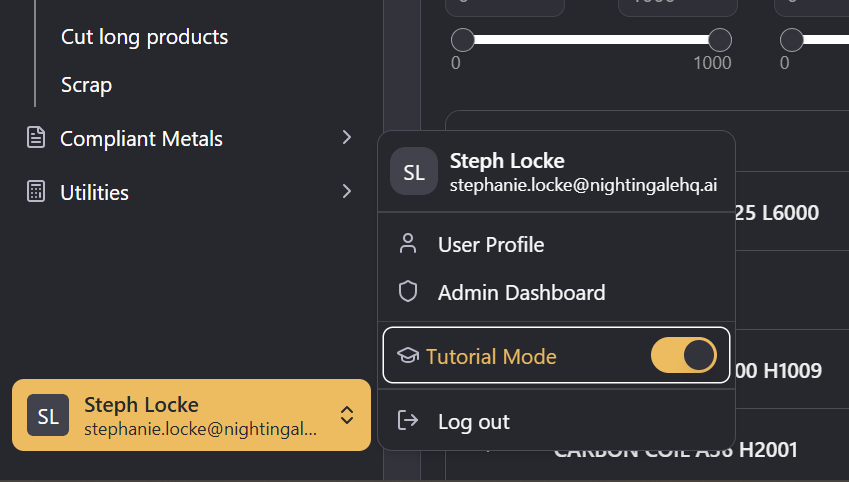Expand the Compliant Metals chevron
Image resolution: width=849 pixels, height=482 pixels.
[x=346, y=138]
